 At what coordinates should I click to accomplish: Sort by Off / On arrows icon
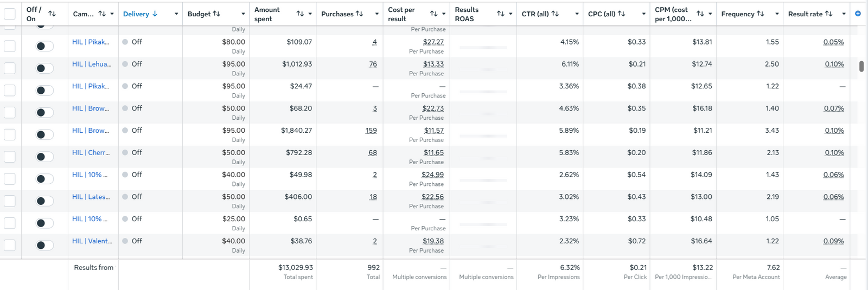tap(52, 14)
